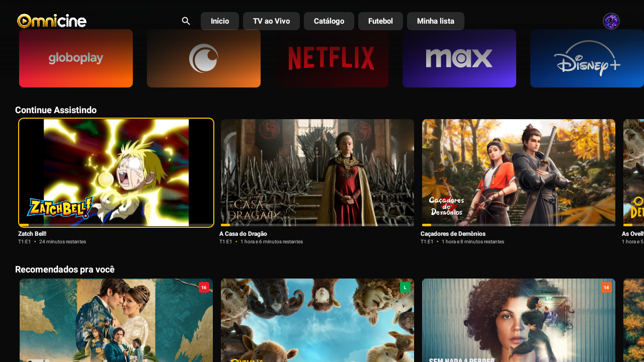
Task: Open the Disney+ provider tile
Action: point(587,58)
